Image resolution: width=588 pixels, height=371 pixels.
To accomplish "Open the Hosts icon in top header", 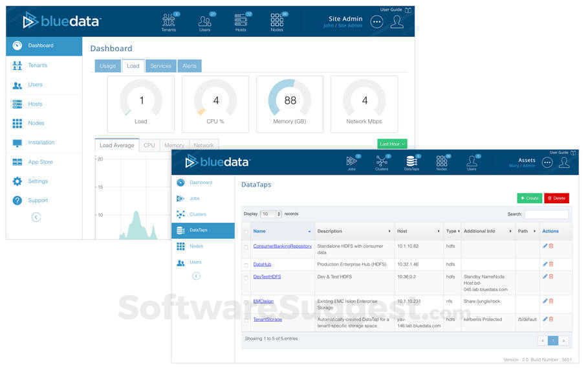I will click(x=241, y=20).
